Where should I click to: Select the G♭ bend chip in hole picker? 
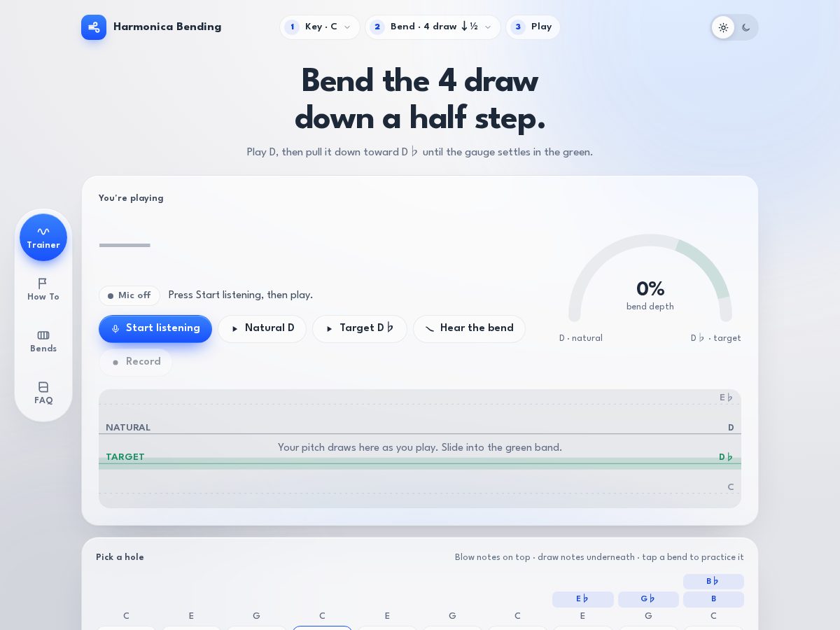648,599
